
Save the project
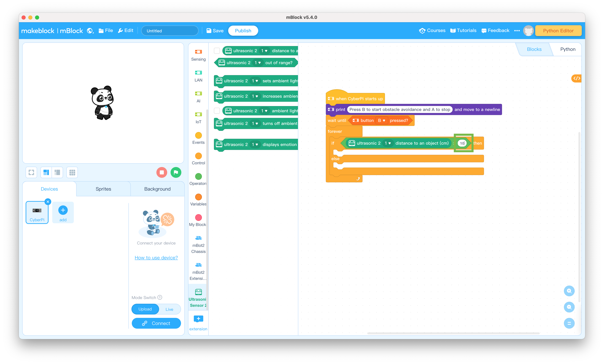(x=215, y=31)
